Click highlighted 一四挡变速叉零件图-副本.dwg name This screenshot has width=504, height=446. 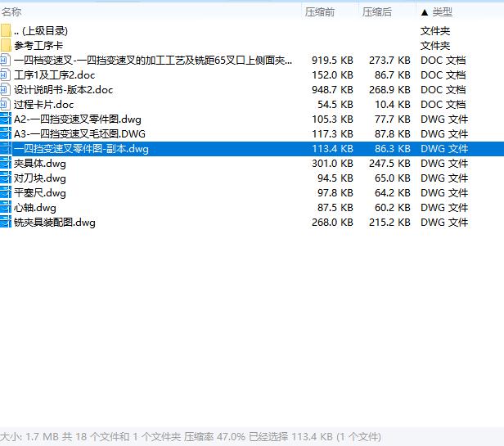tap(81, 149)
